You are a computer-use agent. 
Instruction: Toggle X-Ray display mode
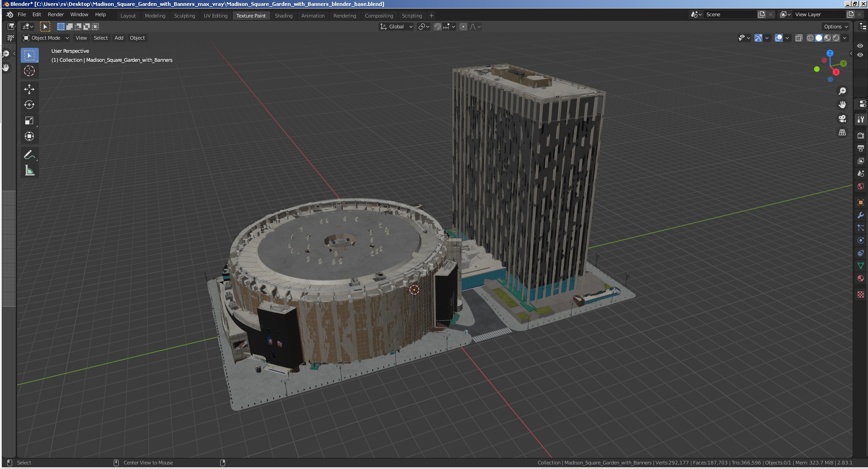coord(799,38)
